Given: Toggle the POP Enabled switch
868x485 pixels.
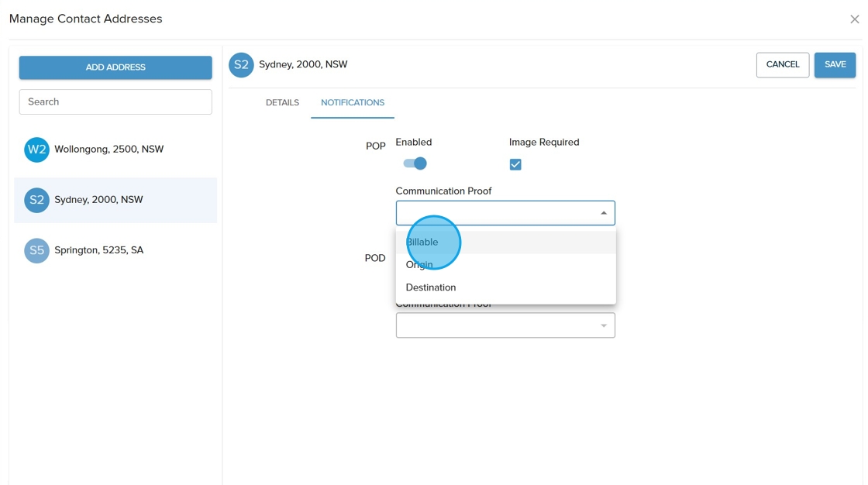Looking at the screenshot, I should coord(415,163).
